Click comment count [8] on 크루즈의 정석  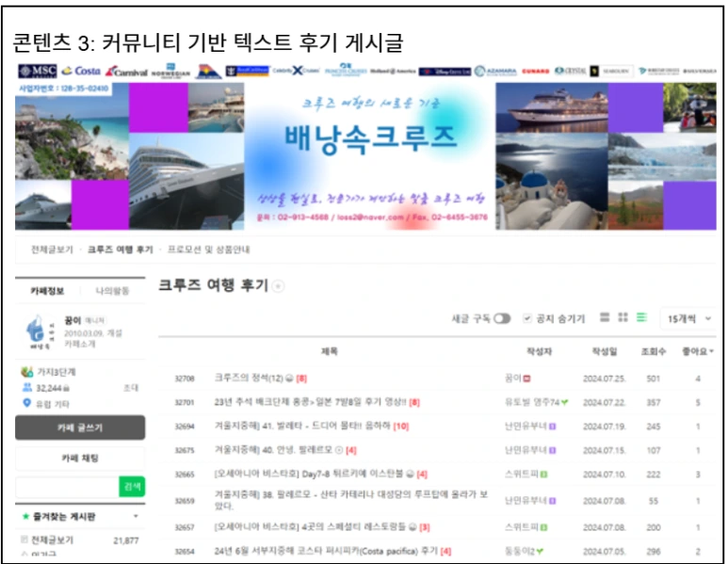coord(301,379)
